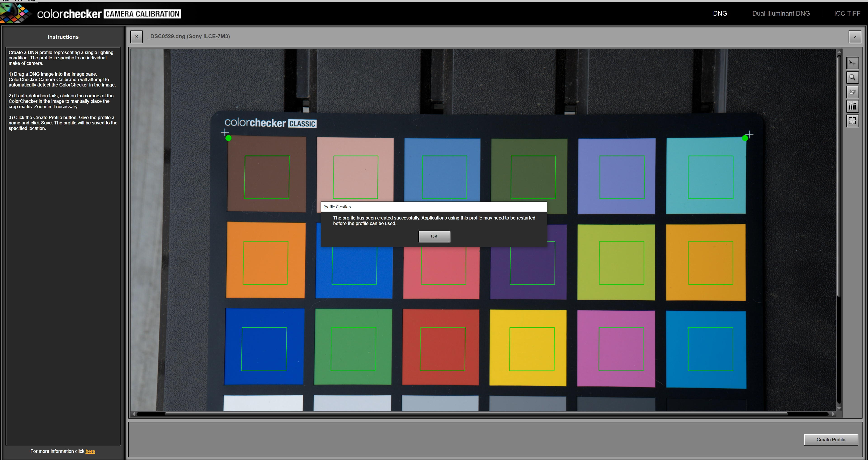Switch to the DNG tab
Image resolution: width=868 pixels, height=460 pixels.
pos(720,14)
